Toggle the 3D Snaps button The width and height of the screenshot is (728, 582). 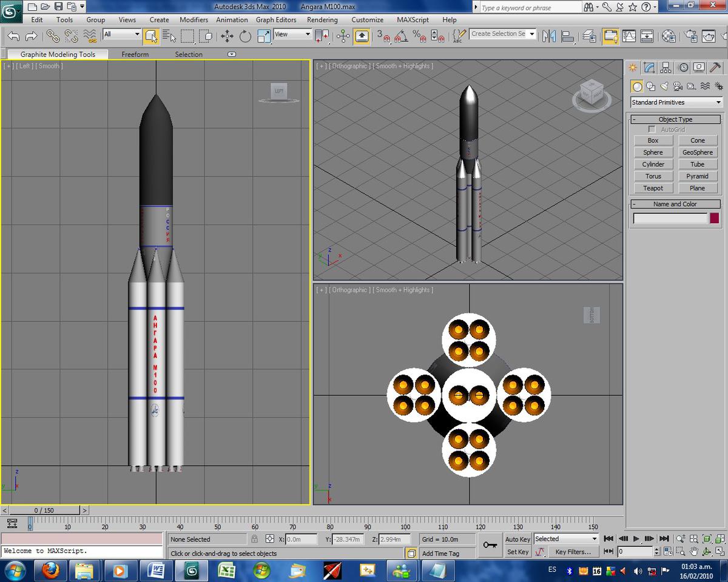tap(383, 36)
